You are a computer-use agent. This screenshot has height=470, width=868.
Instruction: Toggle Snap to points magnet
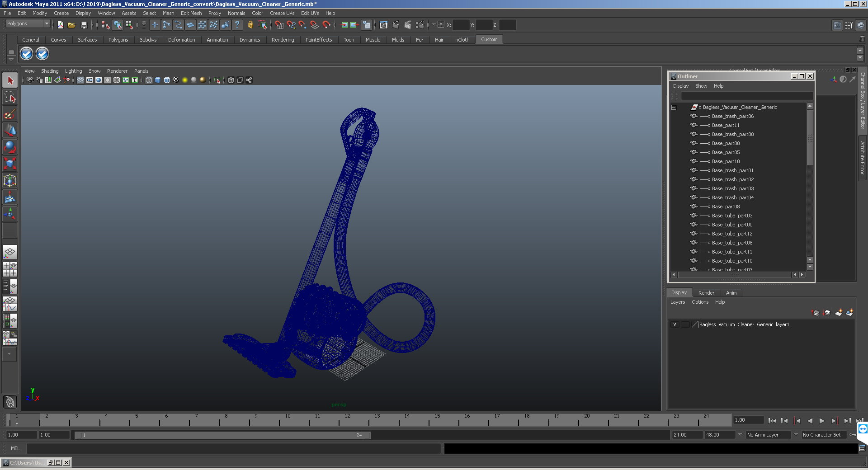pos(302,25)
